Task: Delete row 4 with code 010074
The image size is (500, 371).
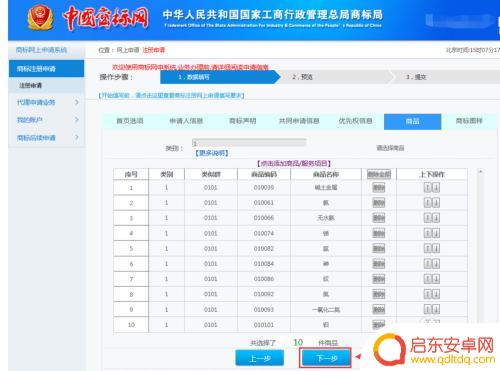Action: click(379, 233)
